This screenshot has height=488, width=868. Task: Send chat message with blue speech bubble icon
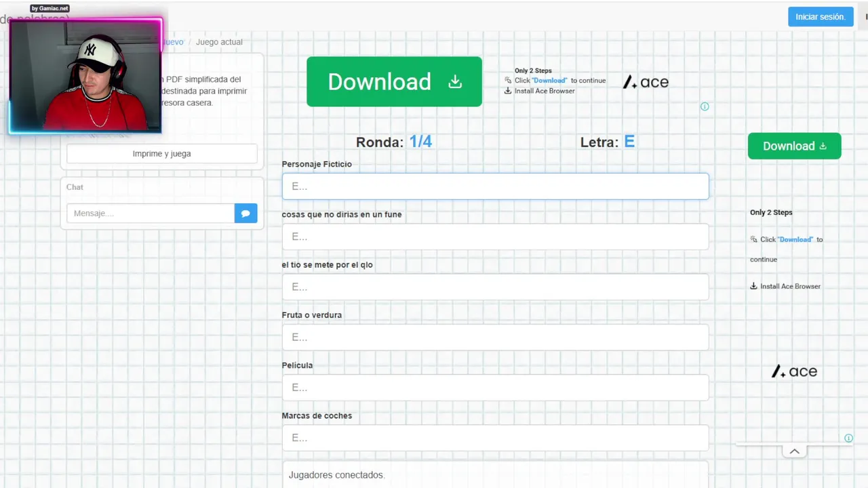[x=245, y=213]
